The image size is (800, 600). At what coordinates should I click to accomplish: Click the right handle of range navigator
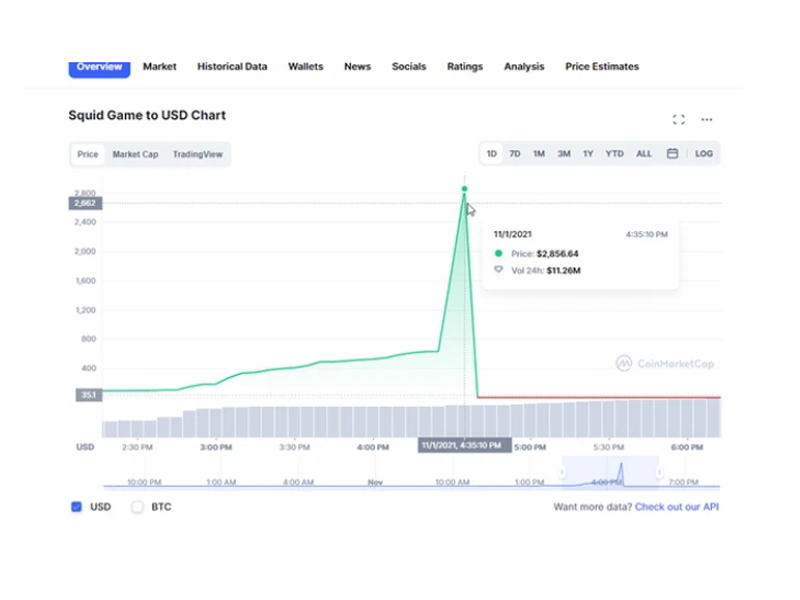(659, 472)
